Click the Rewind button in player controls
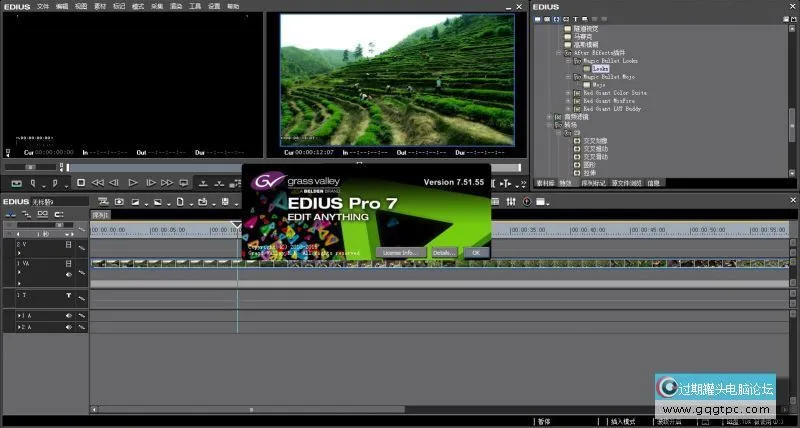The image size is (800, 428). tap(97, 183)
